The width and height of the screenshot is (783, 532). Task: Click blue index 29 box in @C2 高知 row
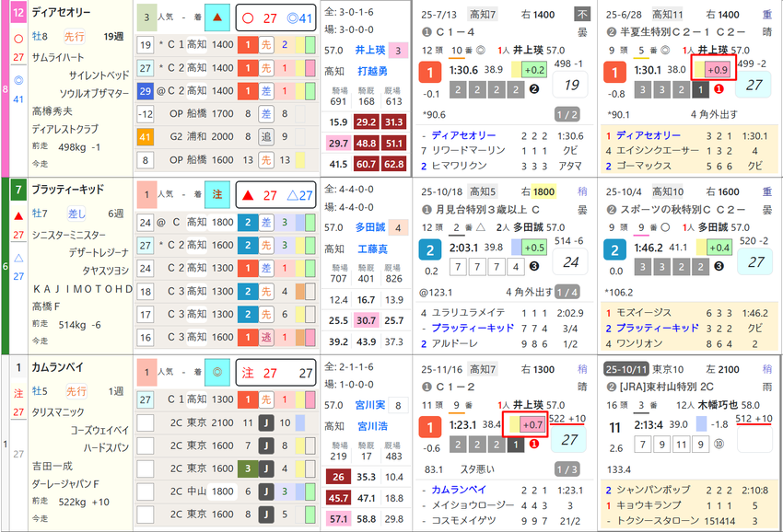145,91
